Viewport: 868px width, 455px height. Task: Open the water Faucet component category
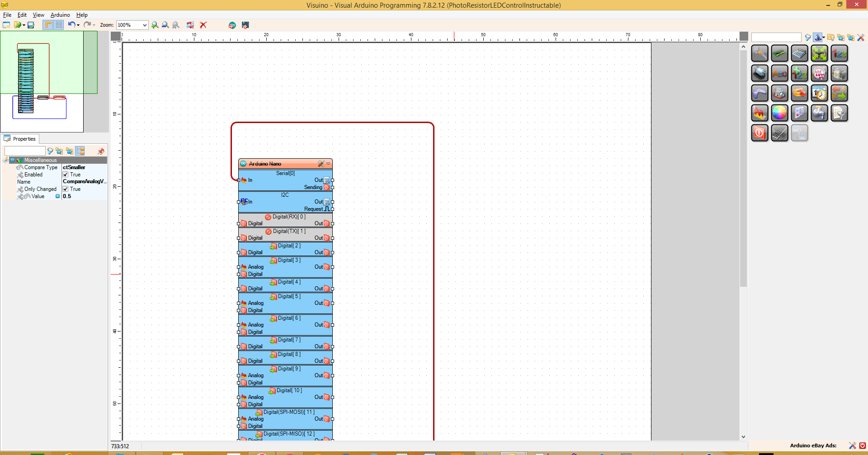coord(819,113)
